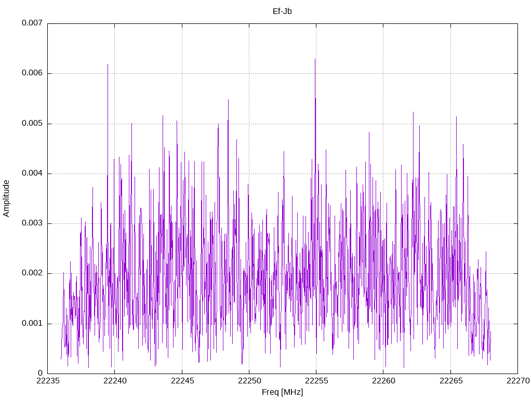
Task: Click the tallest spectrum peak near 22255 MHz
Action: click(315, 60)
